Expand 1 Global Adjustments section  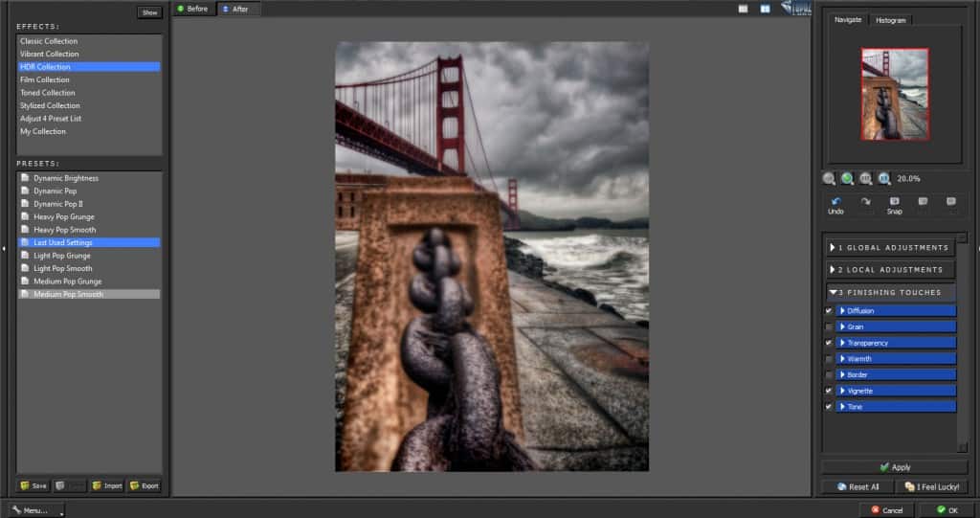pos(890,248)
